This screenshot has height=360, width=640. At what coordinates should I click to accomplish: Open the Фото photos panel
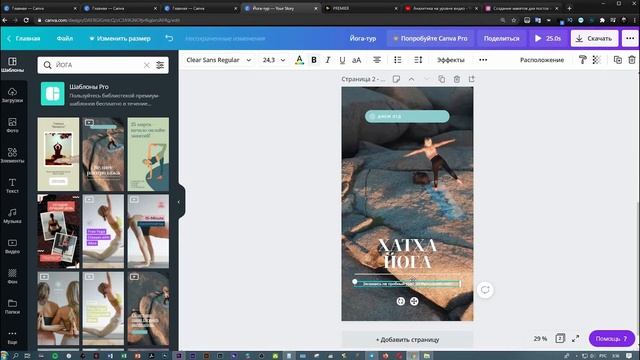(x=12, y=125)
